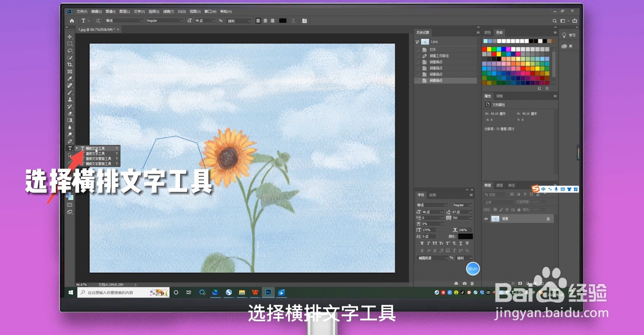Choose 直排文字工具 from flyout
Image resolution: width=644 pixels, height=335 pixels.
(x=95, y=154)
